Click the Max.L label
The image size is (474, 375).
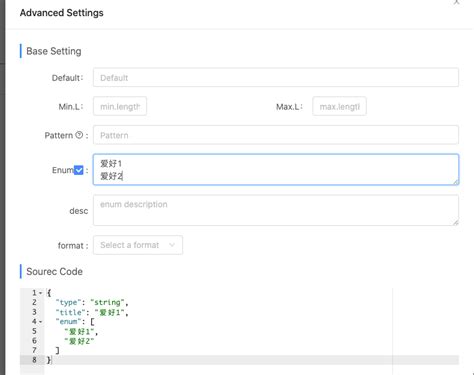(289, 107)
